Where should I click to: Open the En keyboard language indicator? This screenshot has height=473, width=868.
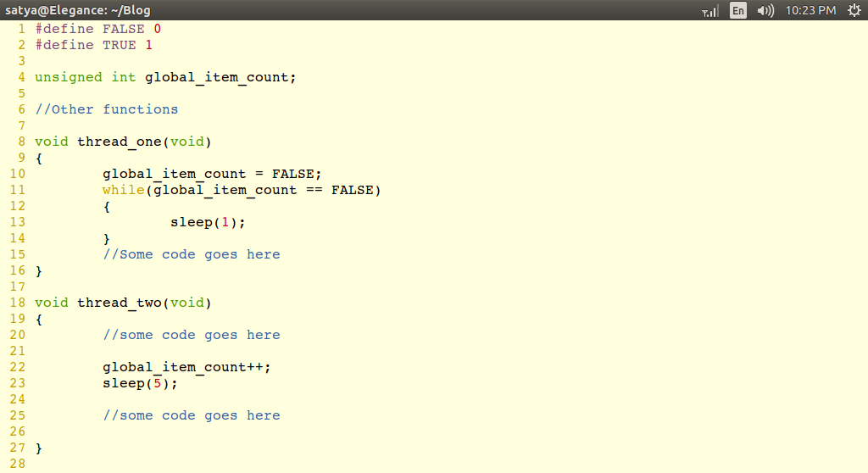[738, 10]
